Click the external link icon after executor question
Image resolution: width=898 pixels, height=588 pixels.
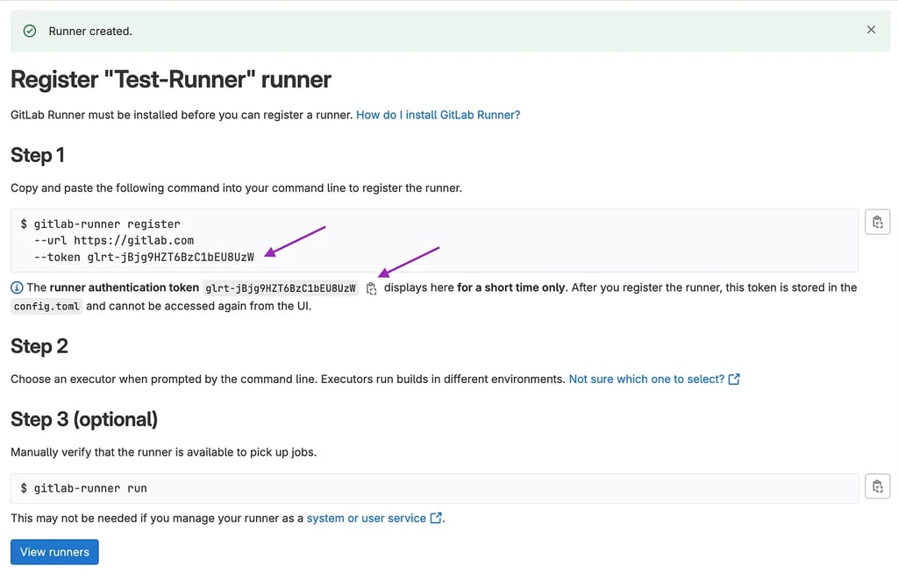(733, 379)
